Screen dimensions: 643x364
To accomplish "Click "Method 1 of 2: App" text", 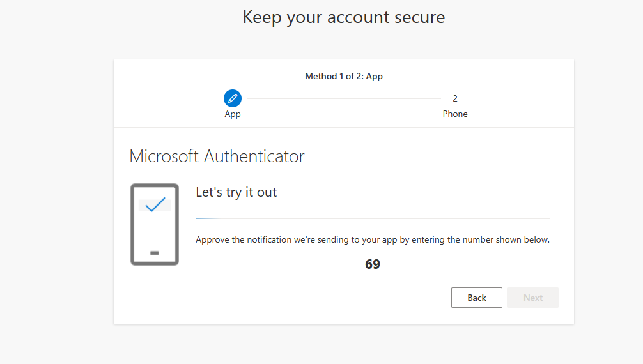I will coord(344,76).
